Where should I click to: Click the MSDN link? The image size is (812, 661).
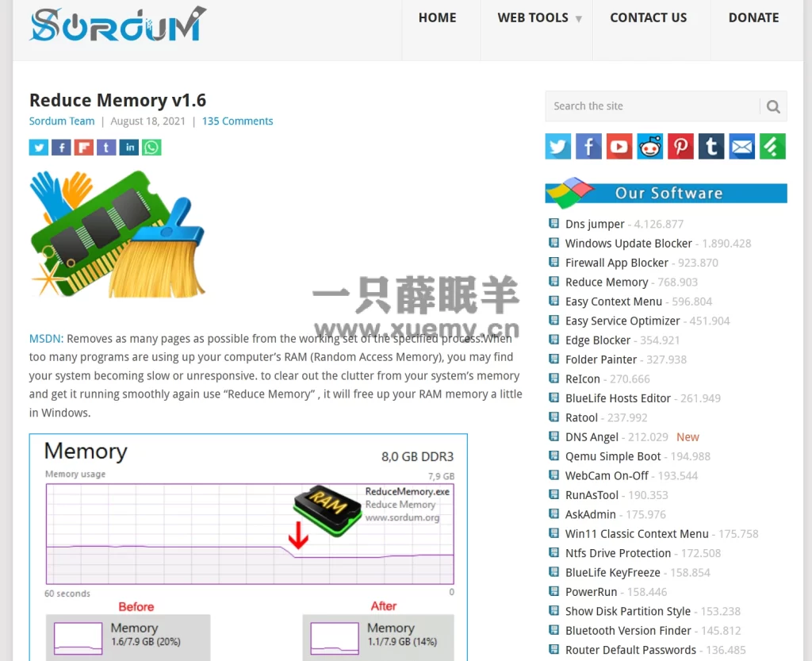tap(46, 339)
